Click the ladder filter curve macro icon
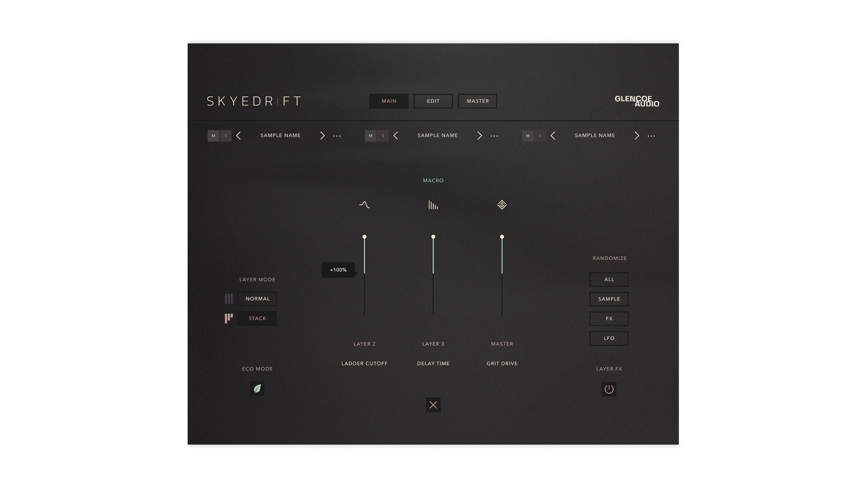Image resolution: width=868 pixels, height=488 pixels. point(364,205)
